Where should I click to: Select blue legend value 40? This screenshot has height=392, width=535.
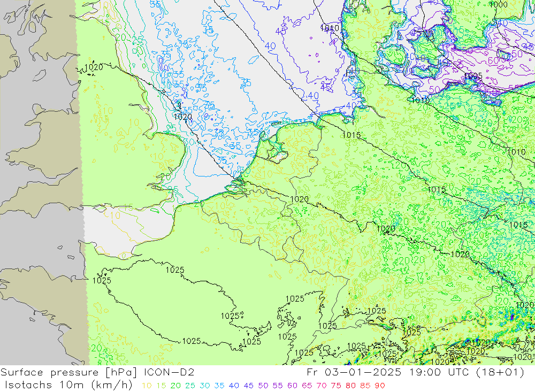pos(234,386)
